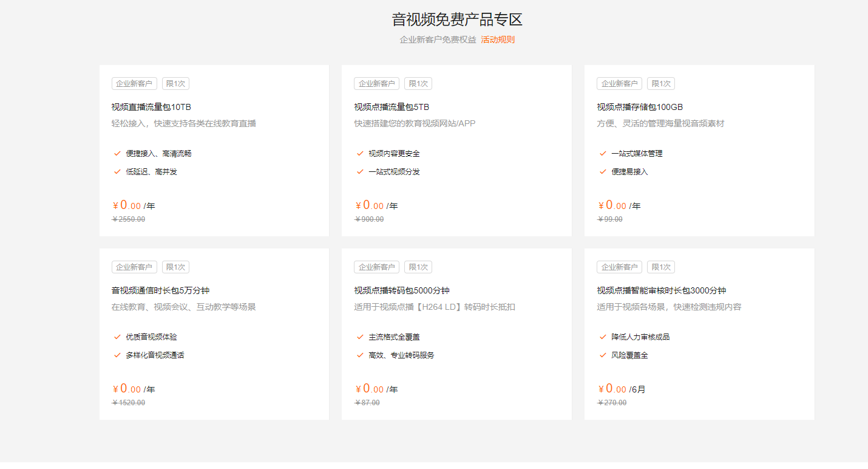Click the 限1次 tag on 视频点播转码包 card
The width and height of the screenshot is (868, 469).
point(418,267)
